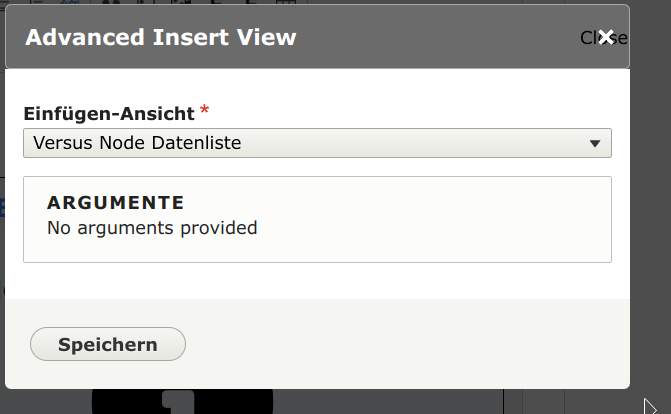The image size is (671, 414).
Task: Click the red required asterisk
Action: point(205,110)
